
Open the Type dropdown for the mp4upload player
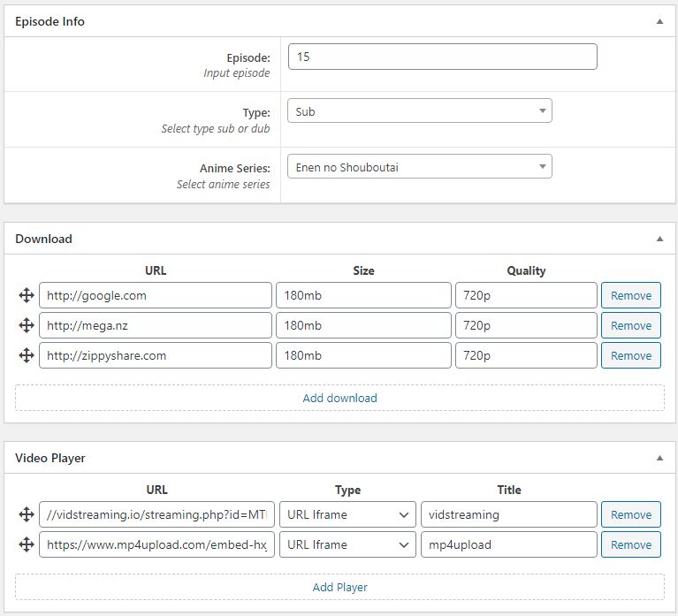pos(347,545)
